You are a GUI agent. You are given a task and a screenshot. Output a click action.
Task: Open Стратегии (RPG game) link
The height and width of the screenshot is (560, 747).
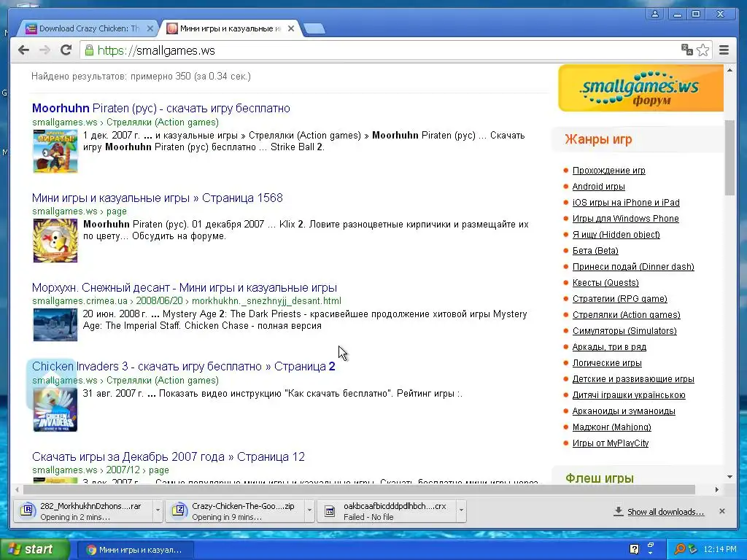[x=620, y=298]
